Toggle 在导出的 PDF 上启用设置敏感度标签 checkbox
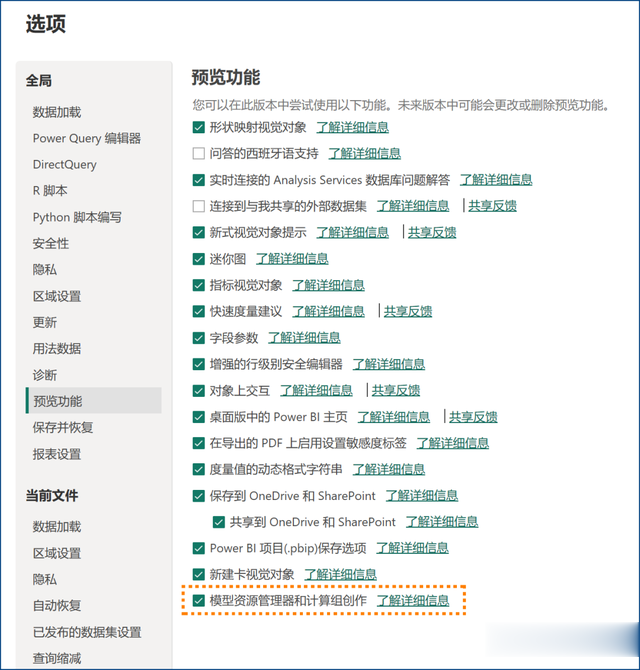This screenshot has width=640, height=670. [x=199, y=443]
